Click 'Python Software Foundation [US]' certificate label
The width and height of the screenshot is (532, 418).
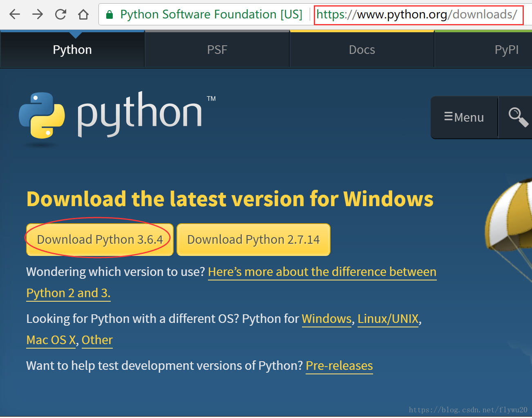coord(211,15)
